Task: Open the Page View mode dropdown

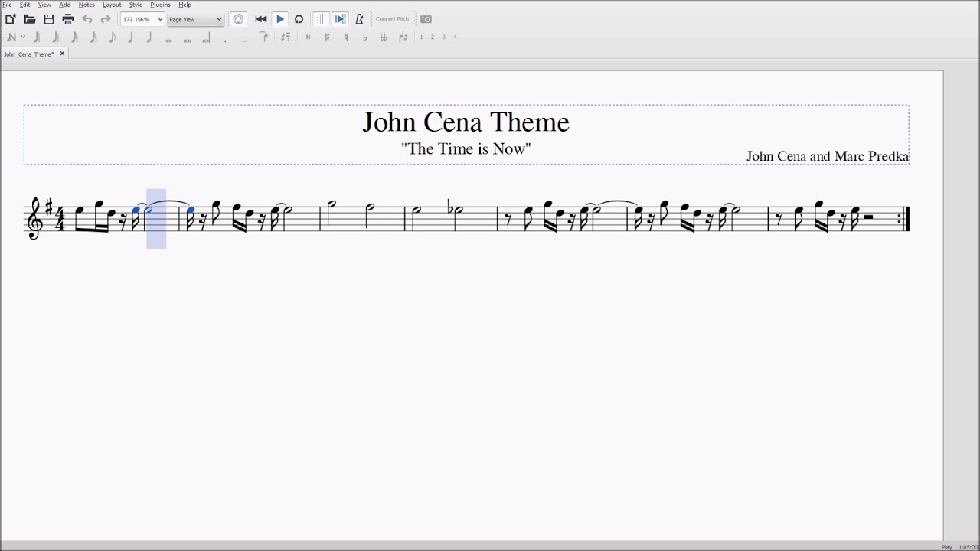Action: (x=195, y=19)
